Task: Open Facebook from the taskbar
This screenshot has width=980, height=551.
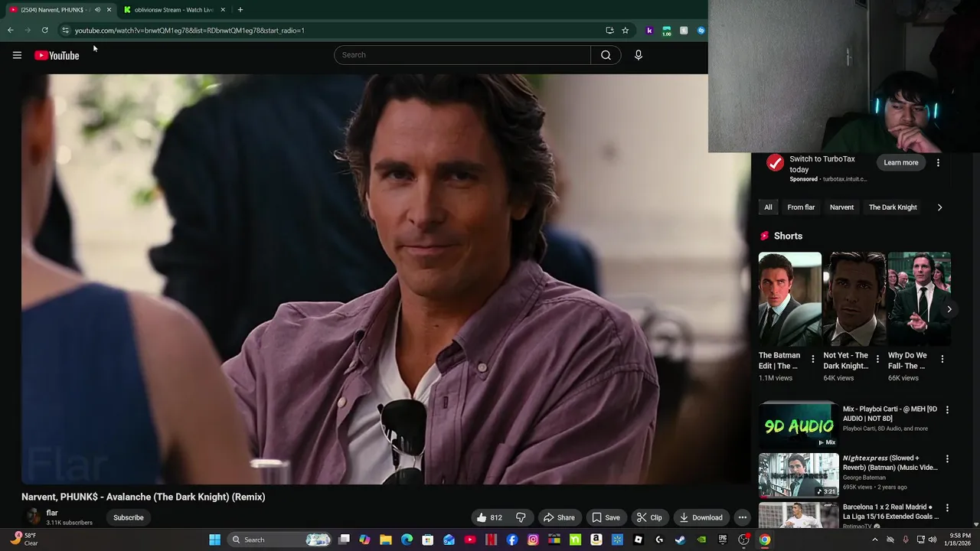Action: (x=512, y=540)
